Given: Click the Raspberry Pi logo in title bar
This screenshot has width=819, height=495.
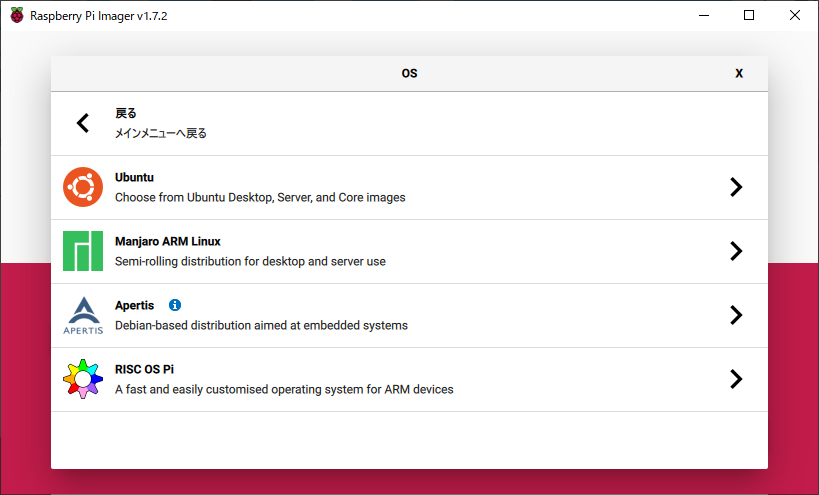Looking at the screenshot, I should 17,16.
